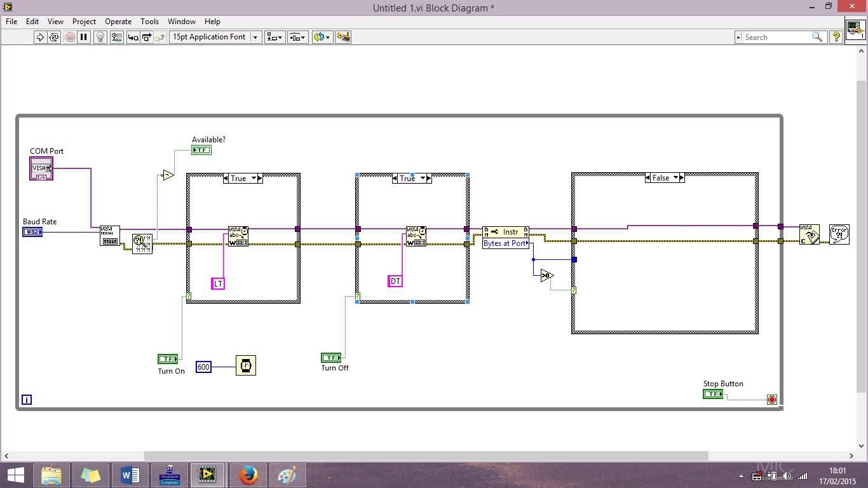Open Firefox from the taskbar
868x488 pixels.
[248, 475]
